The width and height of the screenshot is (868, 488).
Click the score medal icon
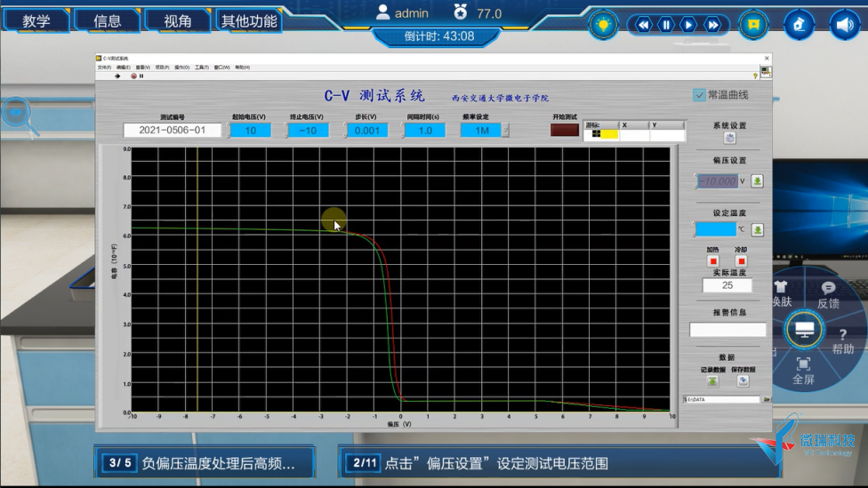tap(460, 12)
